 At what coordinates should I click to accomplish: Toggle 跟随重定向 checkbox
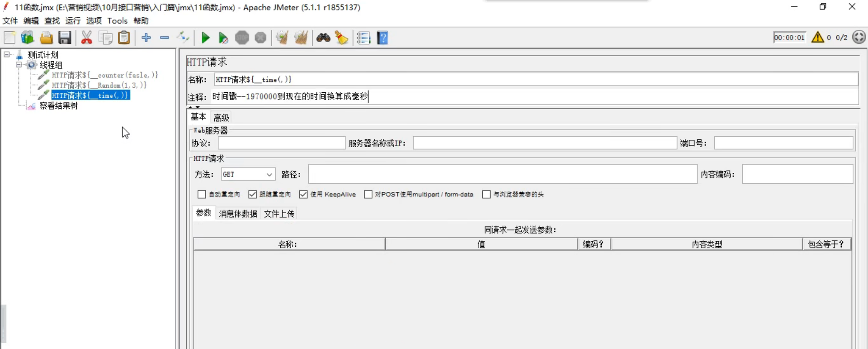(x=252, y=194)
